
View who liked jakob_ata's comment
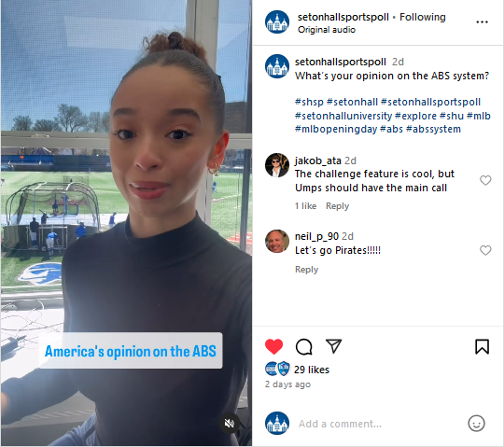(305, 206)
